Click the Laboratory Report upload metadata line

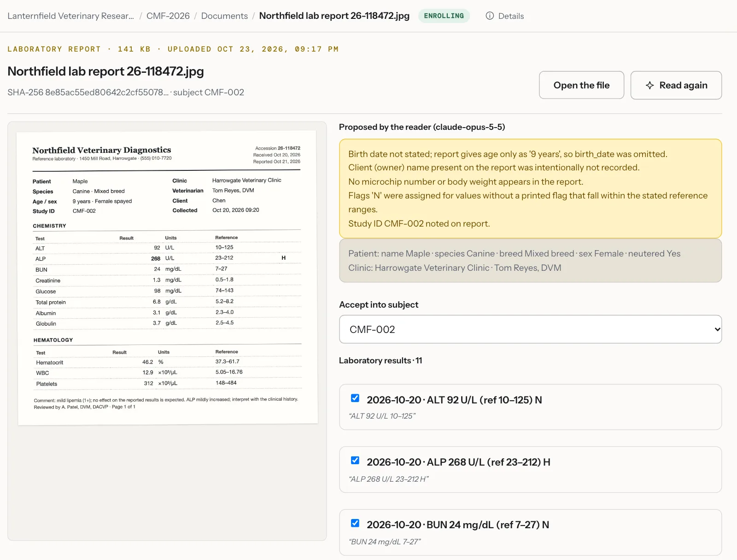[x=173, y=49]
